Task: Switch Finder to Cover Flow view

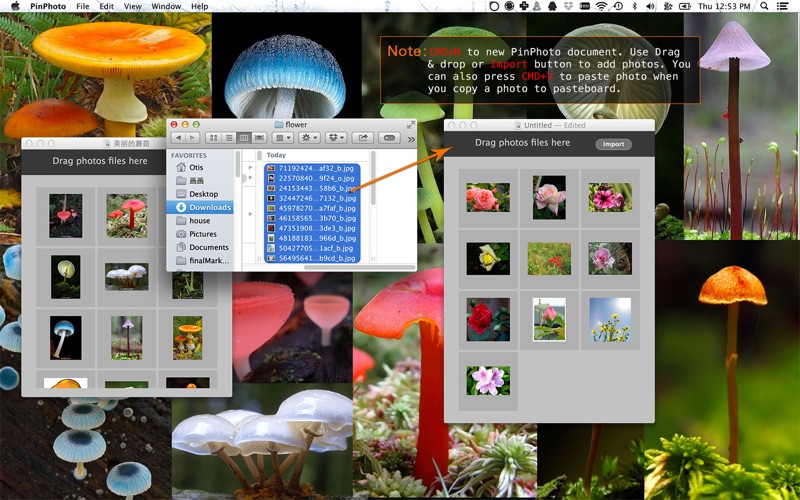Action: coord(257,138)
